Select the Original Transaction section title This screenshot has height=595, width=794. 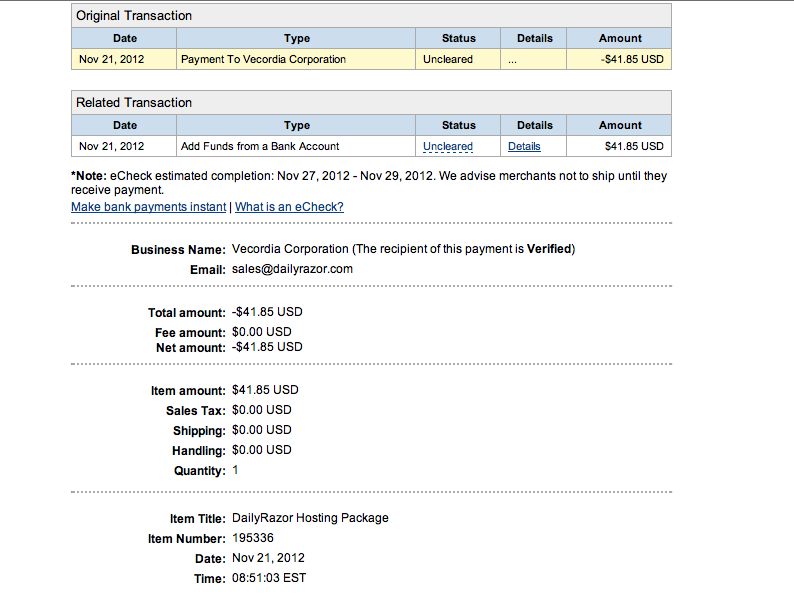pyautogui.click(x=134, y=16)
